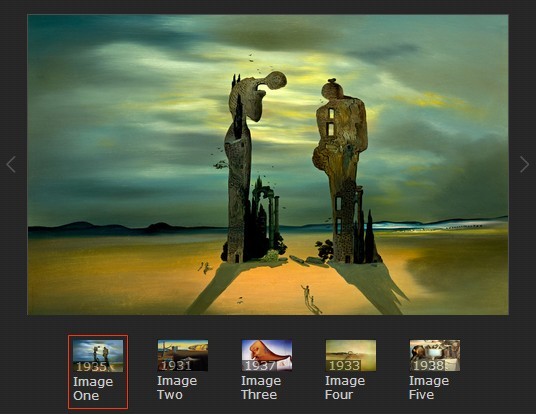Go to the previous image with left arrow

pos(11,164)
